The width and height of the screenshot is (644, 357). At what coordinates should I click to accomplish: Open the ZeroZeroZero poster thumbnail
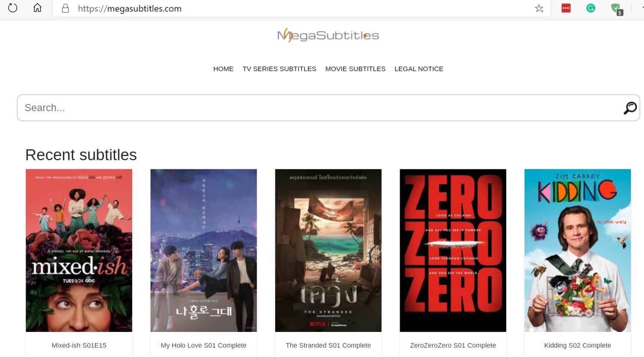[453, 250]
